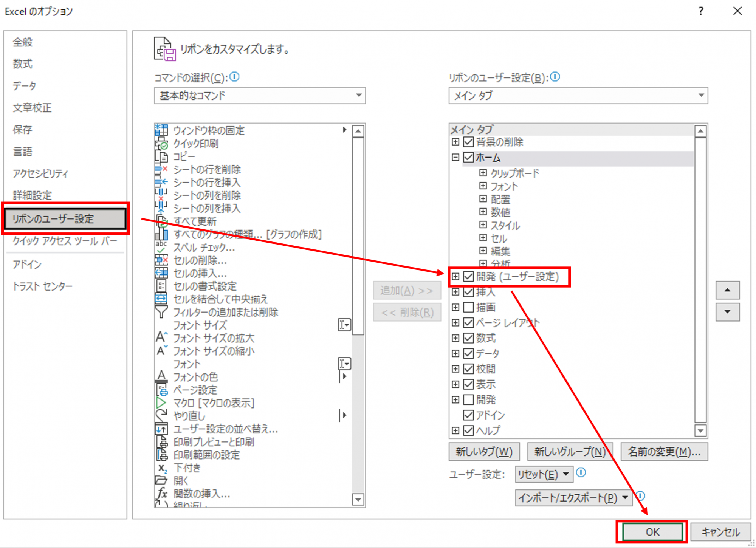Uncheck the 挿入 tab checkbox

tap(468, 292)
